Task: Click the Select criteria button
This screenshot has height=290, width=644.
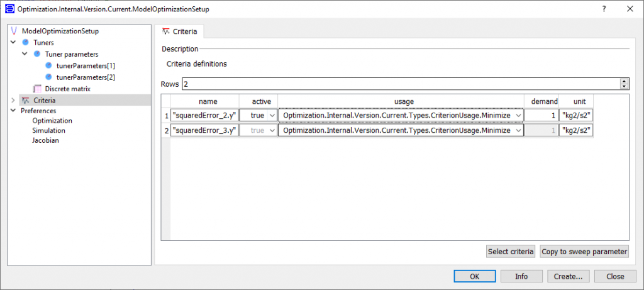Action: (510, 252)
